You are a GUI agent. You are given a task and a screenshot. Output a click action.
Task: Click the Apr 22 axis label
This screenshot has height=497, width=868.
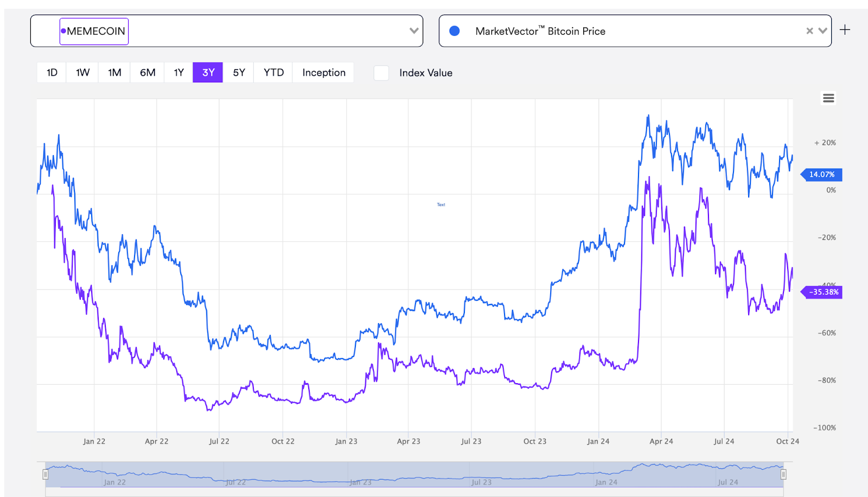pyautogui.click(x=157, y=441)
